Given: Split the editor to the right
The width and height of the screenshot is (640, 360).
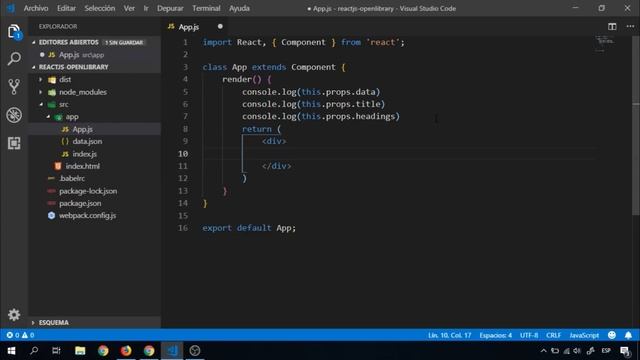Looking at the screenshot, I should (612, 27).
